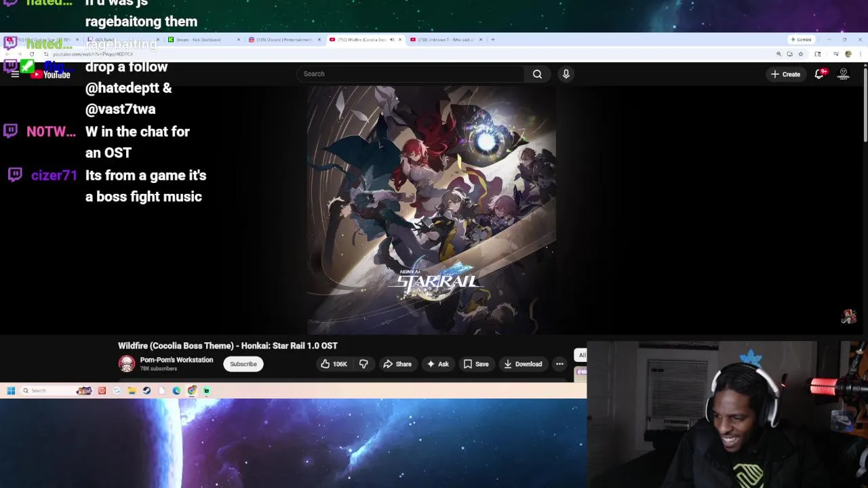Click the Create button on YouTube

click(x=786, y=74)
